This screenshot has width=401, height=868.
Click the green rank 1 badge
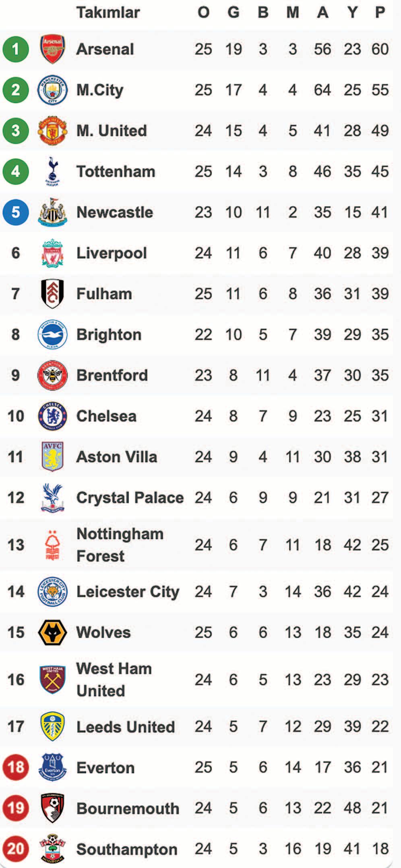pos(16,49)
